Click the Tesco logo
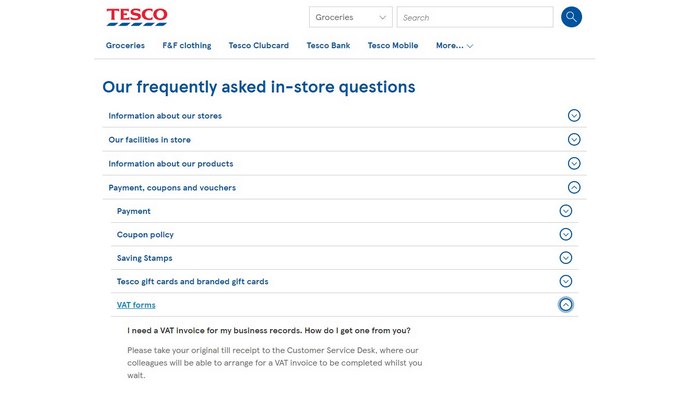The height and width of the screenshot is (395, 682). tap(137, 17)
